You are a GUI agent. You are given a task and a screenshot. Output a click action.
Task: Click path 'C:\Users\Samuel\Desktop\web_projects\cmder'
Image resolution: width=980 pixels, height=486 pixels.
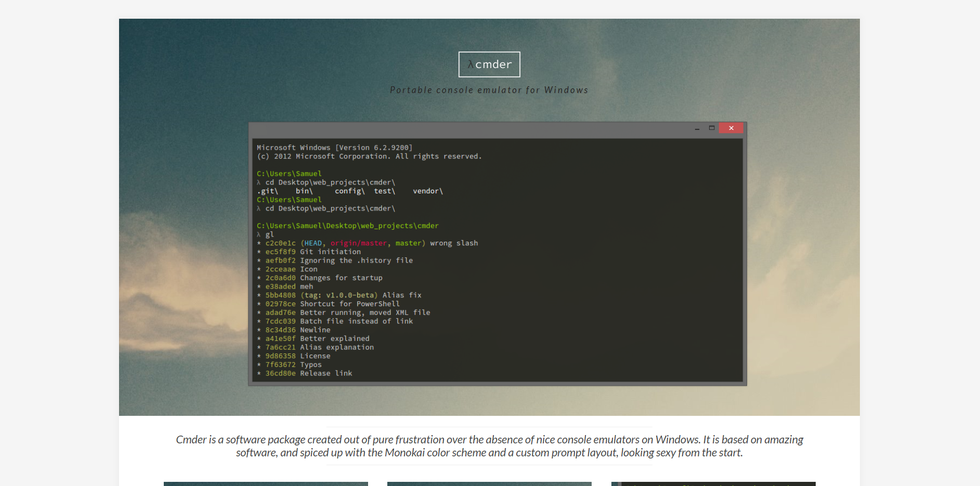(x=347, y=226)
